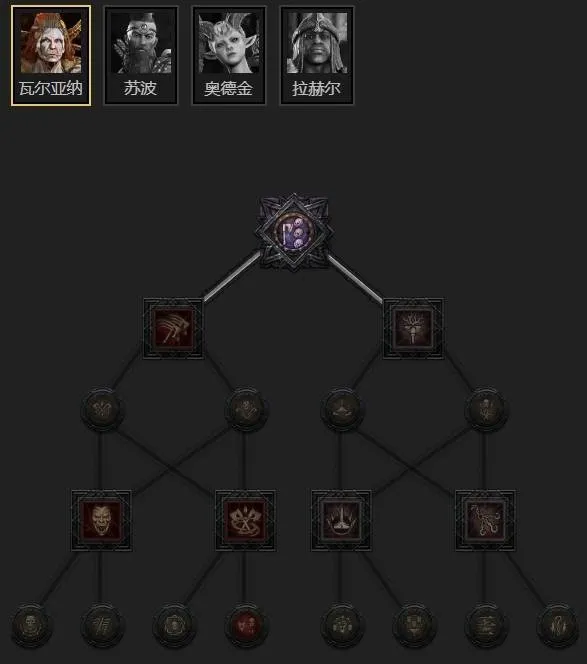Select the round passive node below-left of claw skill
The width and height of the screenshot is (587, 664).
pos(102,409)
